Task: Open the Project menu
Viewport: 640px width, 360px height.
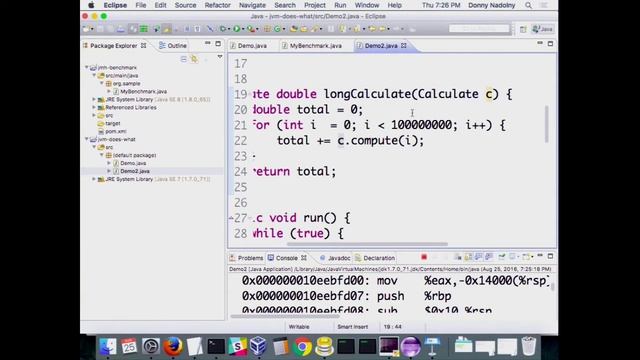Action: coord(315,5)
